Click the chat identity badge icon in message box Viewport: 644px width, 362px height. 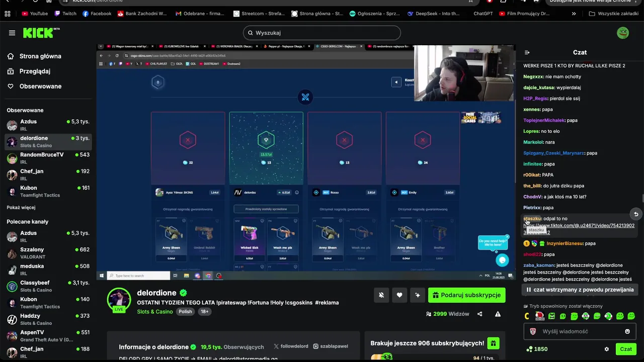coord(533,331)
